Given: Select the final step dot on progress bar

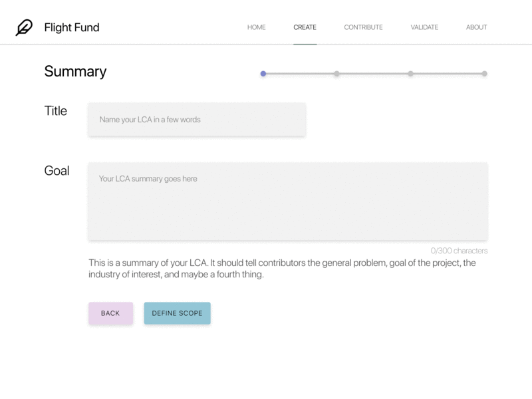Looking at the screenshot, I should click(x=486, y=74).
